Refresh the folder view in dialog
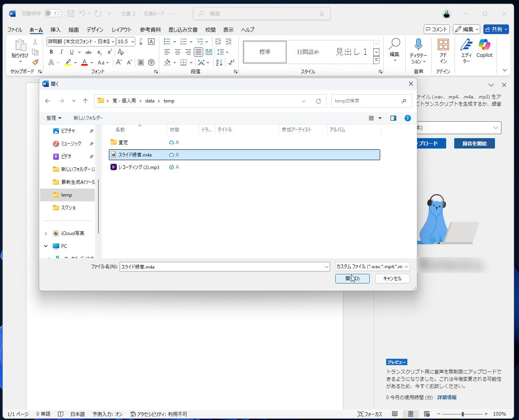The image size is (519, 420). point(319,101)
